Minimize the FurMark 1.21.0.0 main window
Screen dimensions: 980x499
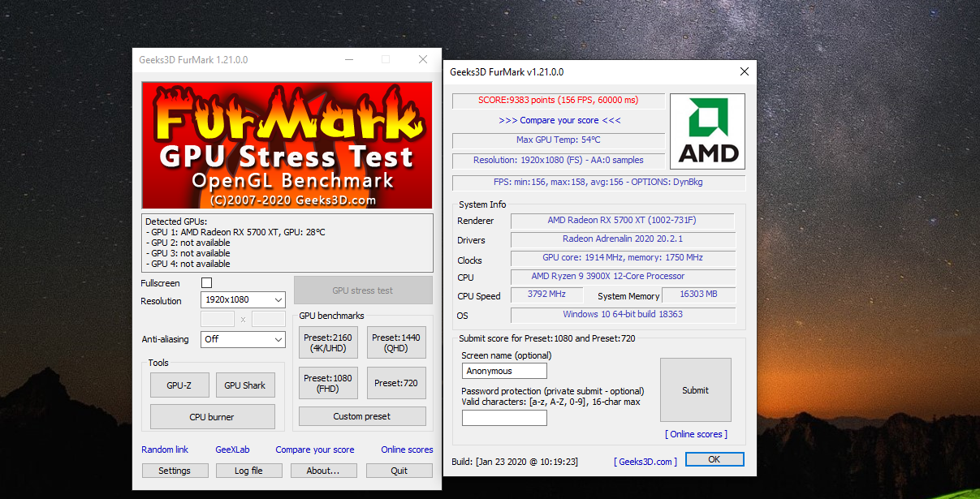(348, 59)
